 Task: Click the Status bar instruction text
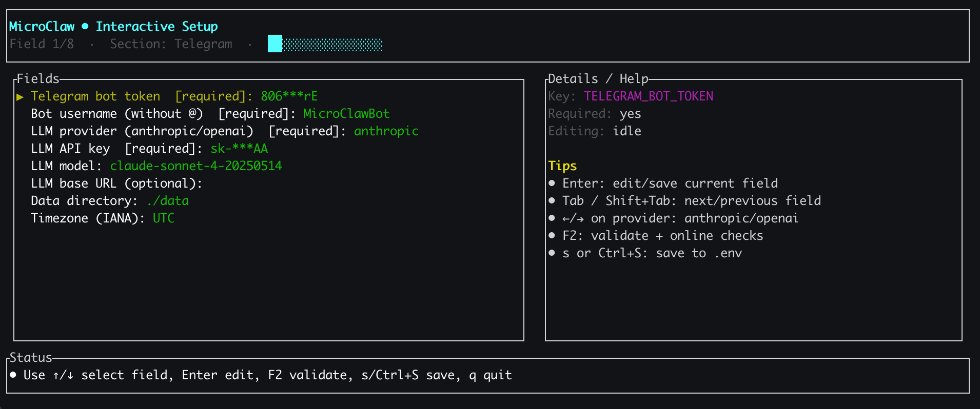click(267, 375)
